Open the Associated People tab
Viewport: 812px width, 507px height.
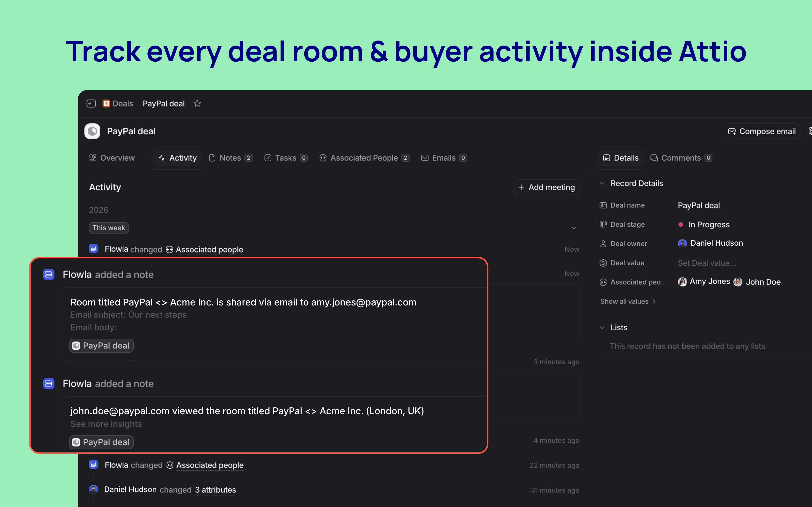point(364,158)
